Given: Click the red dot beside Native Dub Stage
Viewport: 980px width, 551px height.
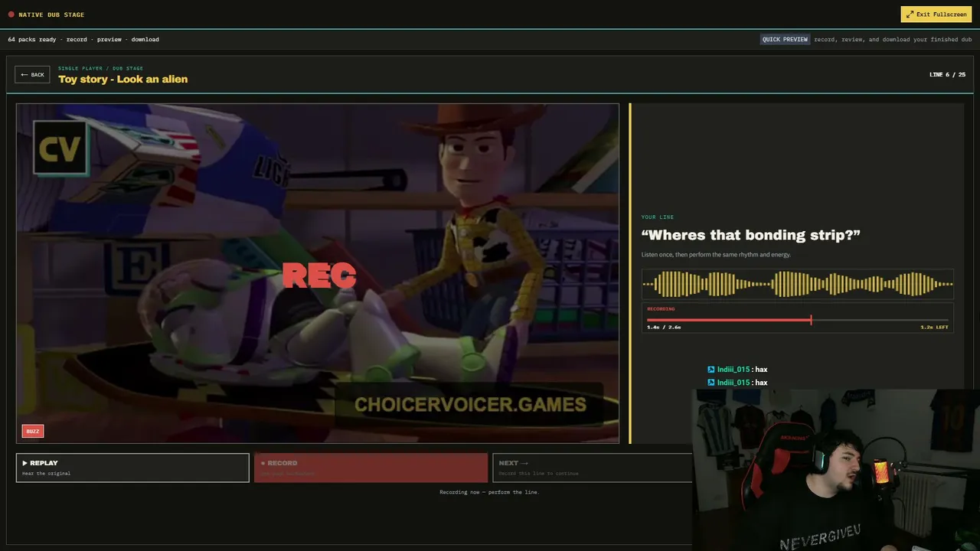Looking at the screenshot, I should coord(11,15).
